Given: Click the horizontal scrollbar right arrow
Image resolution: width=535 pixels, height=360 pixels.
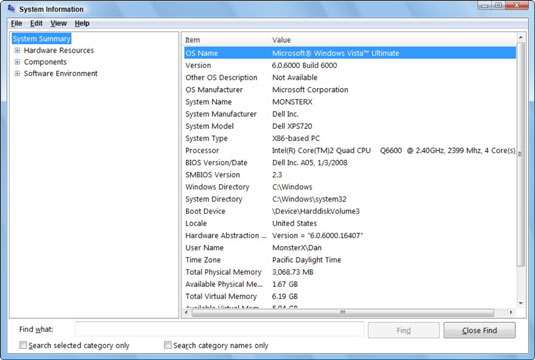Looking at the screenshot, I should pyautogui.click(x=511, y=312).
